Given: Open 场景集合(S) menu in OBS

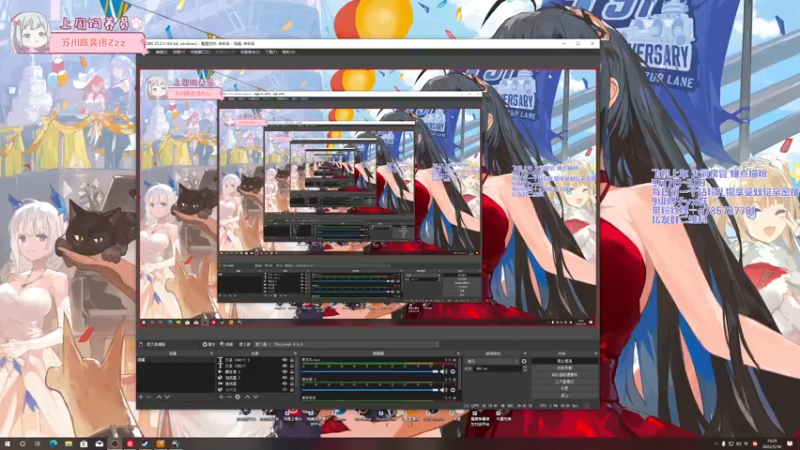Looking at the screenshot, I should coord(250,52).
